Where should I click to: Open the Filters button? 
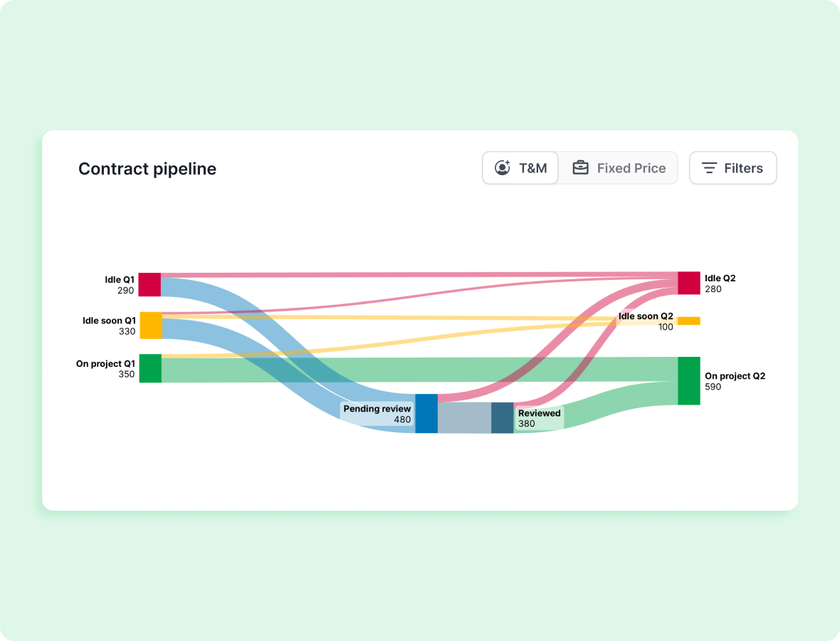pyautogui.click(x=733, y=168)
